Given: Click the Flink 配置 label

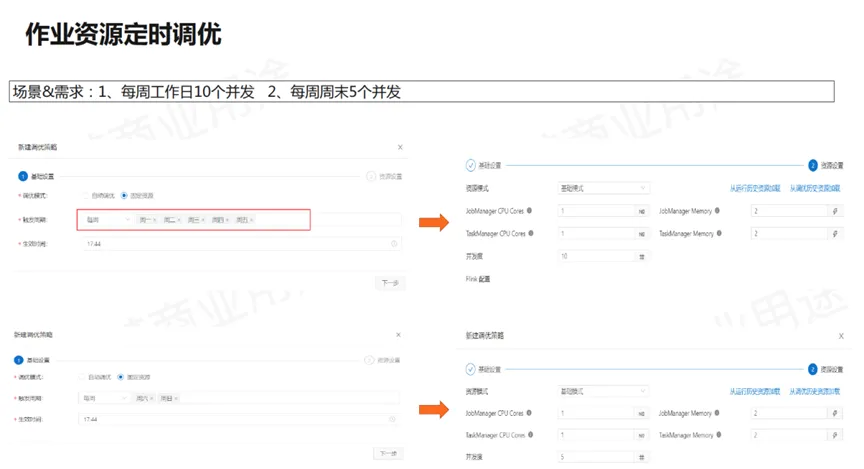Looking at the screenshot, I should tap(478, 279).
